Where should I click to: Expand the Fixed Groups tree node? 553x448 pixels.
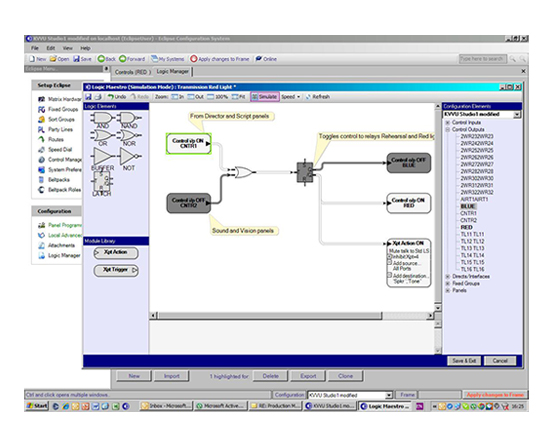[448, 284]
